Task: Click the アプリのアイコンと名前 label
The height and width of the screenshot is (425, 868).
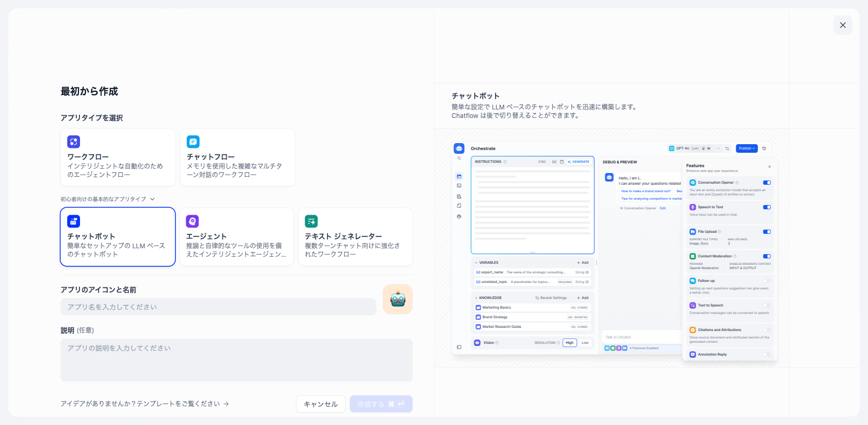Action: click(x=98, y=290)
